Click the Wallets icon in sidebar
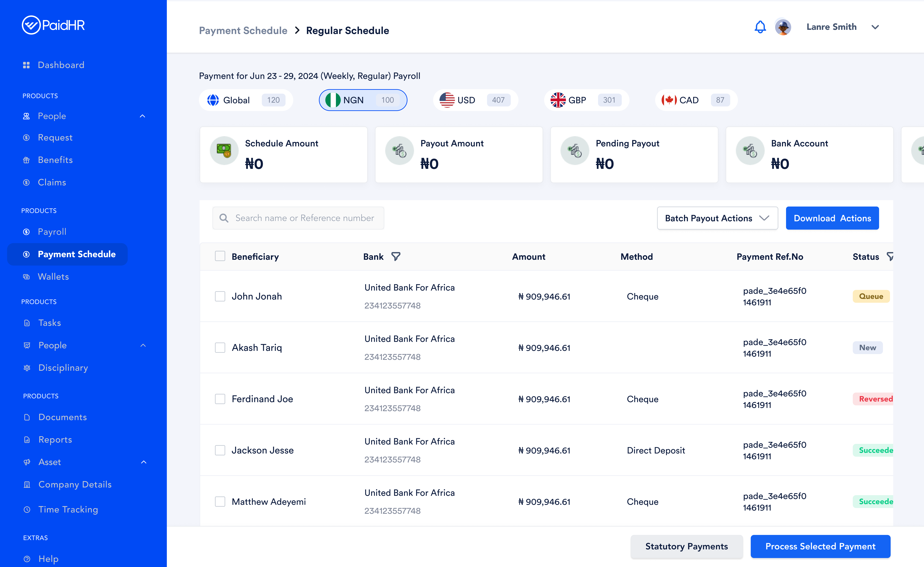 (x=26, y=277)
